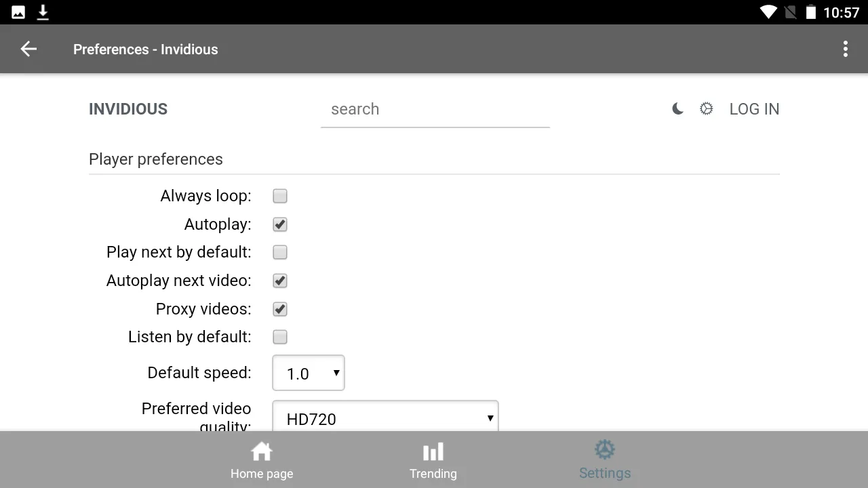Enable Listen by default checkbox
The height and width of the screenshot is (488, 868).
280,337
